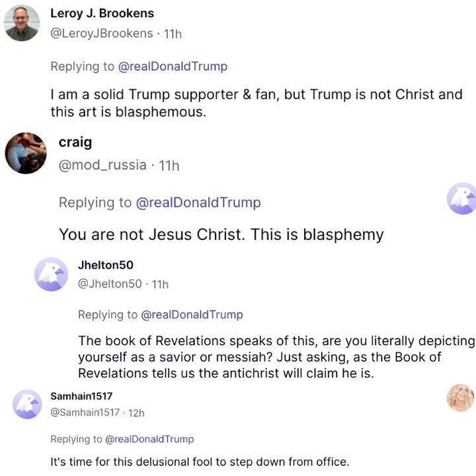The height and width of the screenshot is (476, 476).
Task: Click the eagle avatar beside craig's reply
Action: [x=461, y=198]
